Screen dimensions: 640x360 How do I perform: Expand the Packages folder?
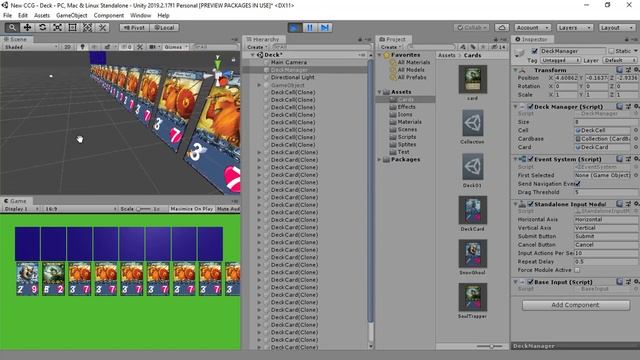click(380, 160)
